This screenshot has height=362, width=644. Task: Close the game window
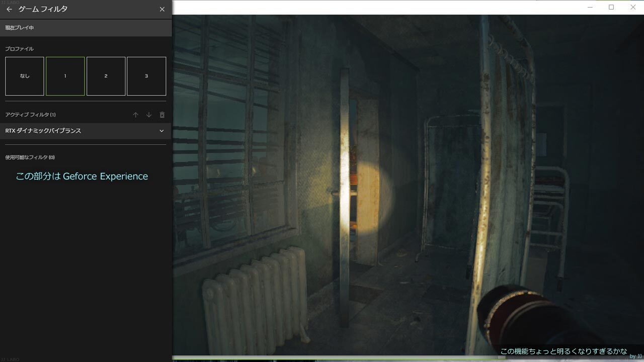point(633,7)
